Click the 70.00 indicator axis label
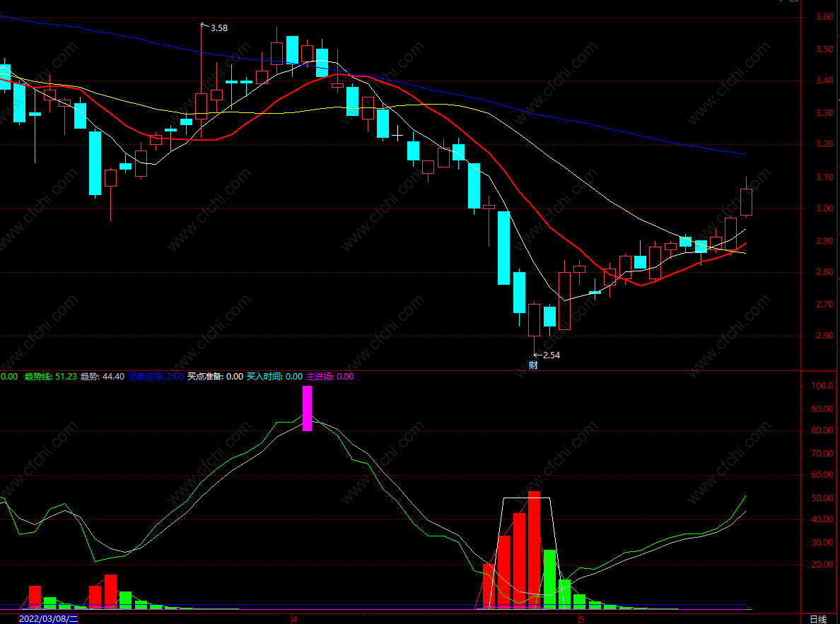This screenshot has height=624, width=840. pos(822,454)
